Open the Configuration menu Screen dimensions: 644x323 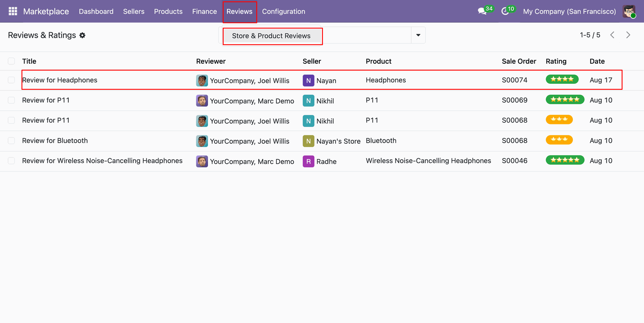click(284, 11)
